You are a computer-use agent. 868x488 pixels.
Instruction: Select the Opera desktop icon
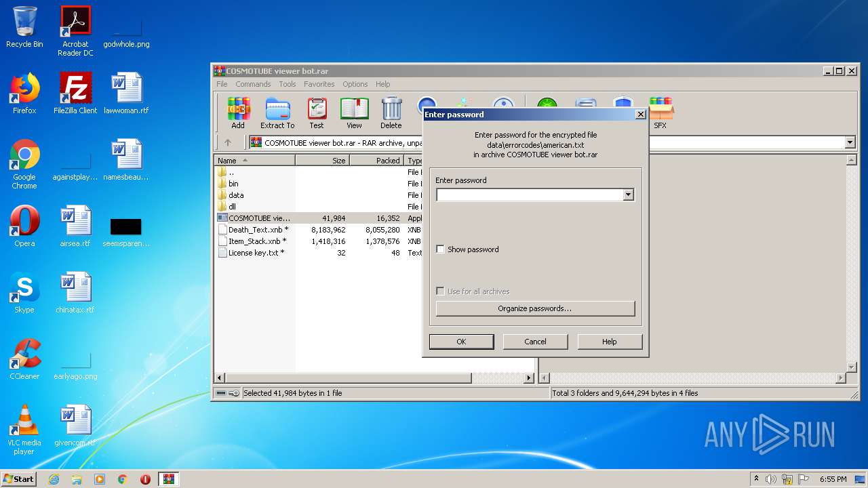pyautogui.click(x=24, y=226)
